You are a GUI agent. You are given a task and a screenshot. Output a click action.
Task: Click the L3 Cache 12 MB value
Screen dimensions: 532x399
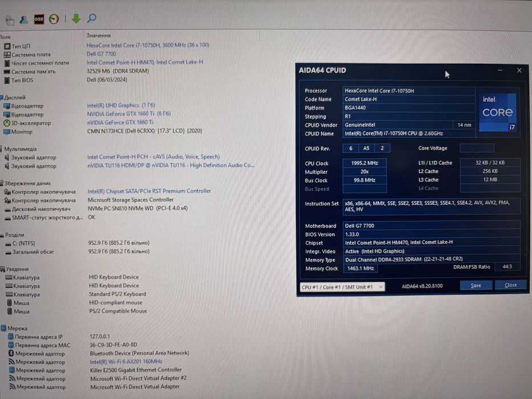point(490,180)
